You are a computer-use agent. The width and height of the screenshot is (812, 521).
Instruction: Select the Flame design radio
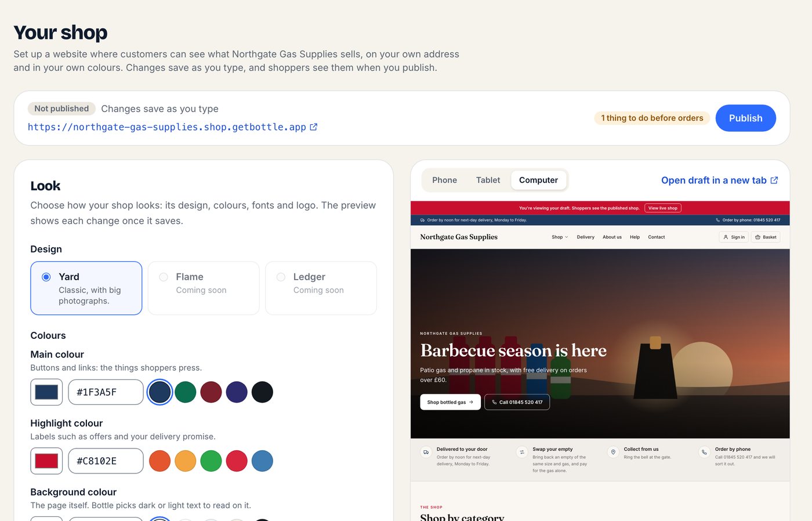click(x=164, y=277)
